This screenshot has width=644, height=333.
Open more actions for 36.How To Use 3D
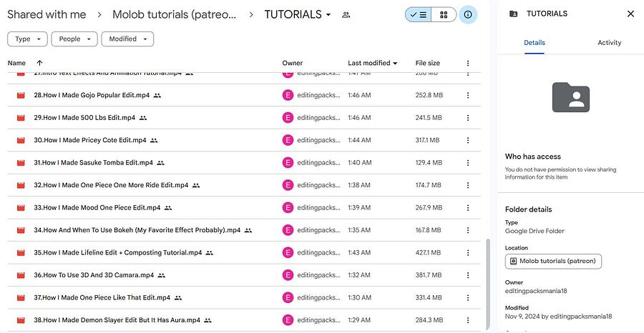pos(468,275)
